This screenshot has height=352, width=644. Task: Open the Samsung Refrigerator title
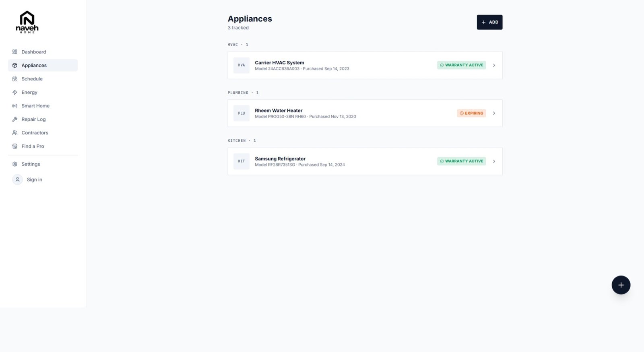pyautogui.click(x=280, y=159)
